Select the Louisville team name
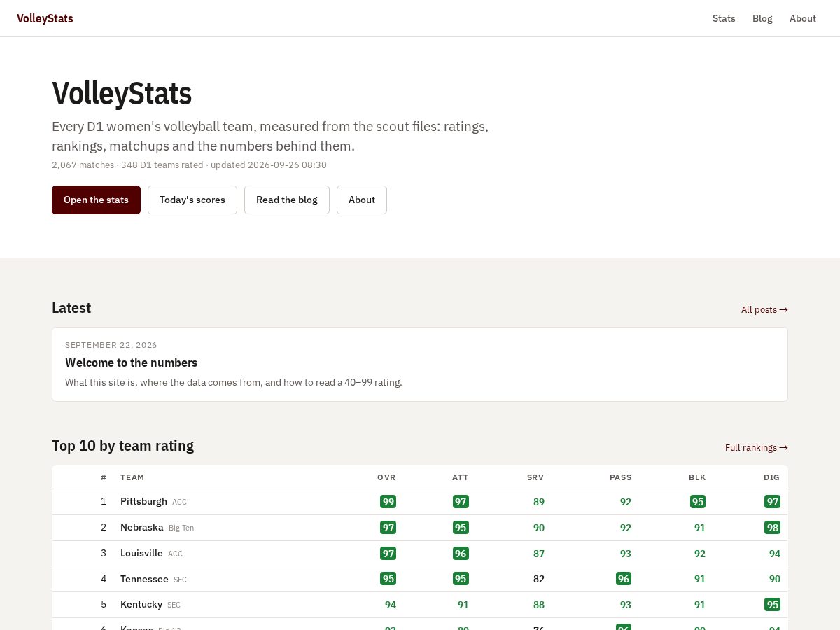The width and height of the screenshot is (840, 630). click(141, 553)
